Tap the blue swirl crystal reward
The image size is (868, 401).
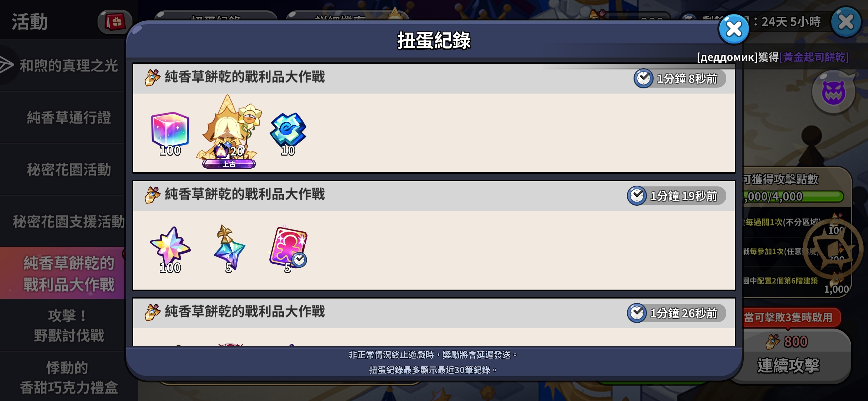point(288,130)
